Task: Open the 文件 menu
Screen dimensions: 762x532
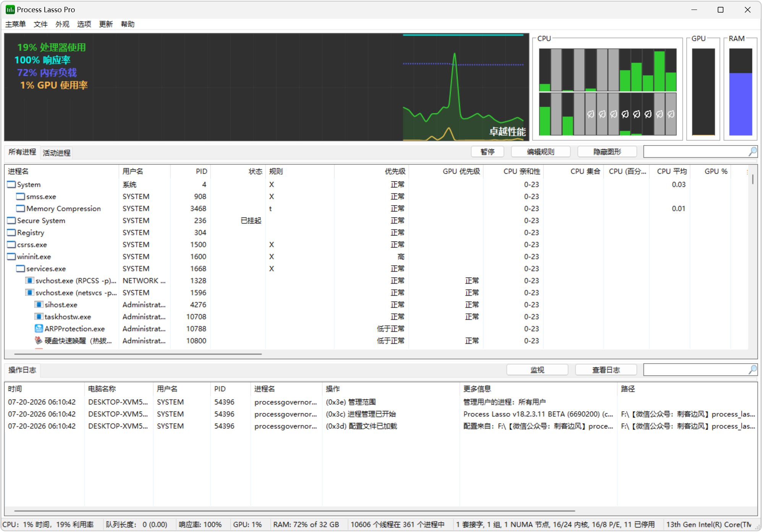Action: coord(40,24)
